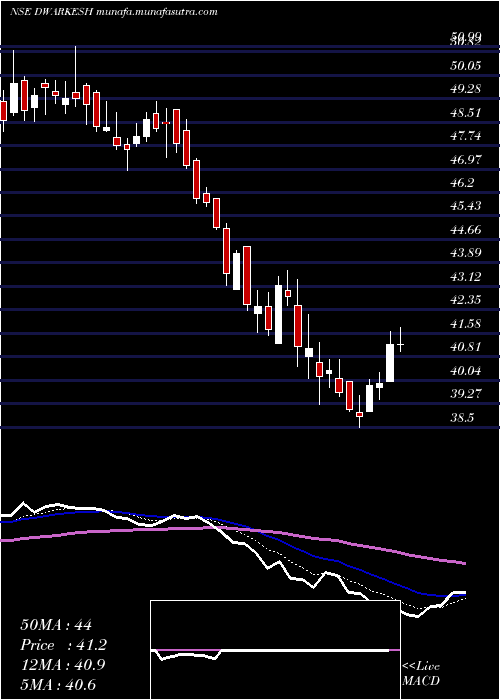Viewport: 500px width, 700px height.
Task: Click the 42.35 price axis label
Action: pyautogui.click(x=466, y=300)
